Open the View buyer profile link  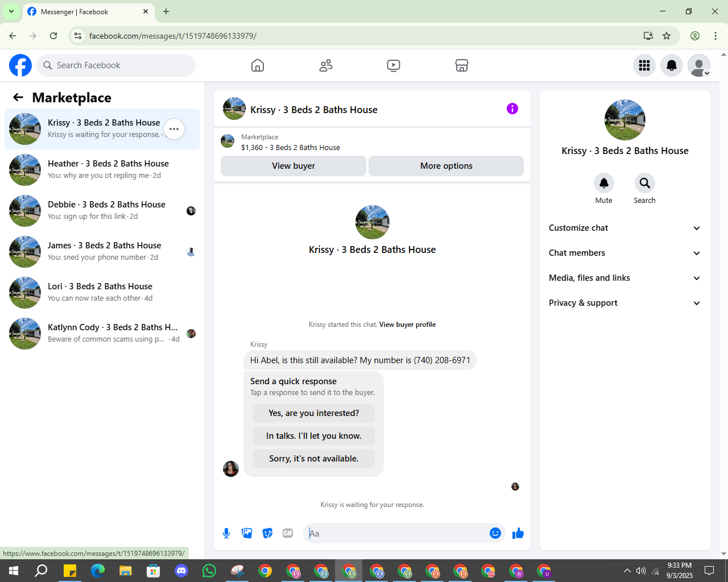[x=407, y=325]
